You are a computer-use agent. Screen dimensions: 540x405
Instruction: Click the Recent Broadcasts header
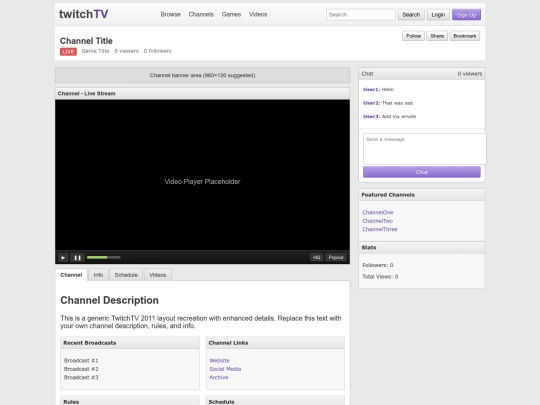pyautogui.click(x=130, y=343)
